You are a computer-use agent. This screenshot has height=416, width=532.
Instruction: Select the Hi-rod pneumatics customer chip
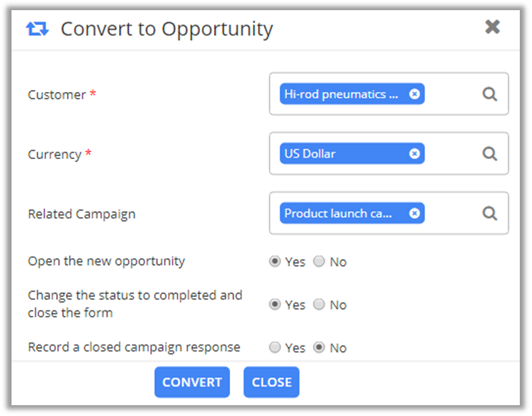(342, 94)
